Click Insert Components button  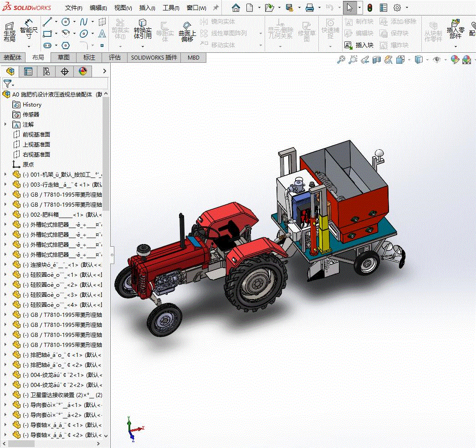pos(456,30)
